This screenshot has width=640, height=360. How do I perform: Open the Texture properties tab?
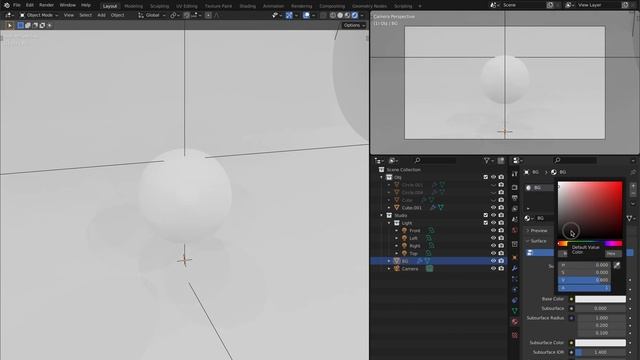click(515, 335)
